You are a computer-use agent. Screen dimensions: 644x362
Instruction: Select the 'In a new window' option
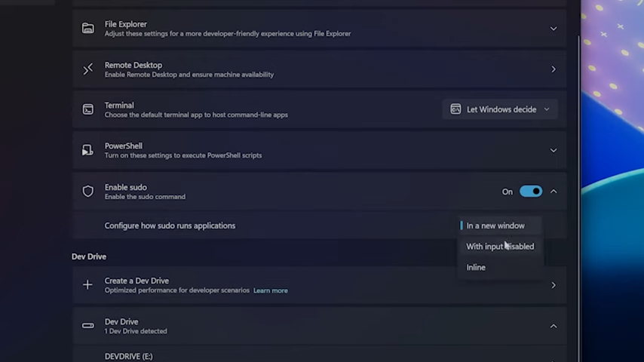point(495,225)
